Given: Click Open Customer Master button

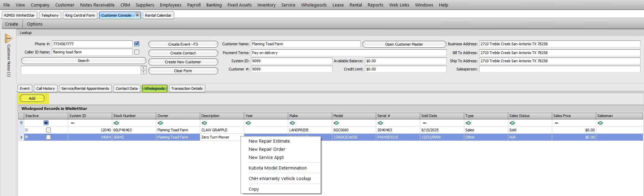Looking at the screenshot, I should pos(404,44).
